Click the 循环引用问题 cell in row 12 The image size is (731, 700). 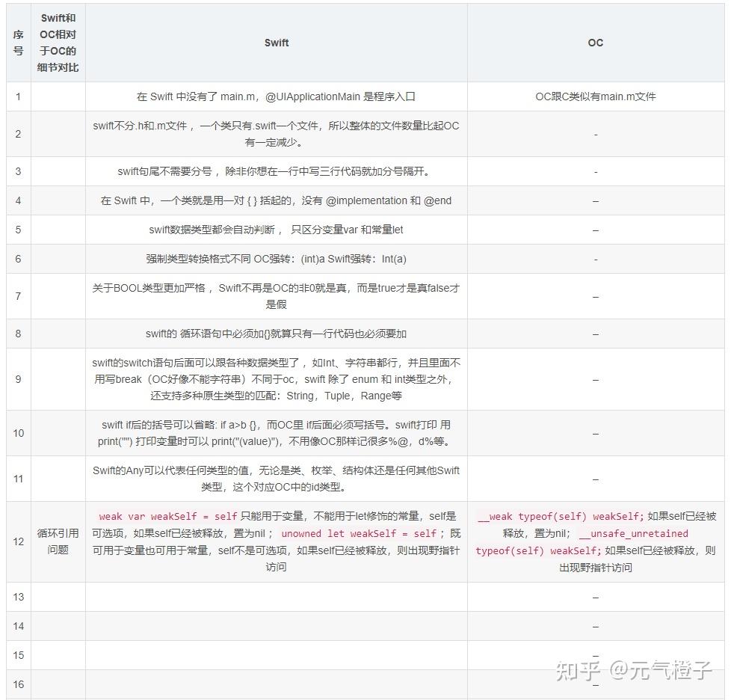point(58,541)
